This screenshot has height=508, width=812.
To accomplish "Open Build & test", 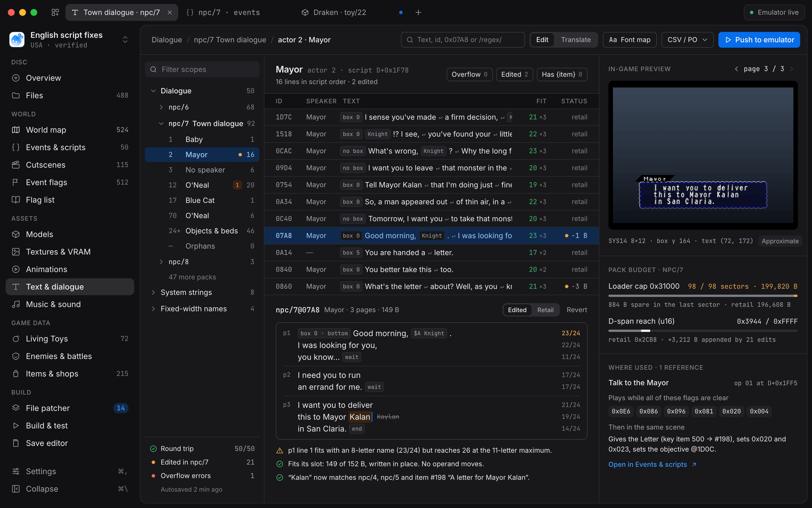I will [70, 426].
